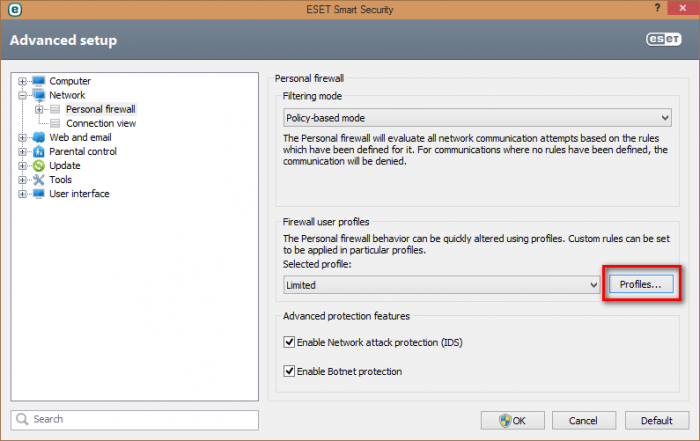Expand the Personal firewall tree node

tap(39, 109)
